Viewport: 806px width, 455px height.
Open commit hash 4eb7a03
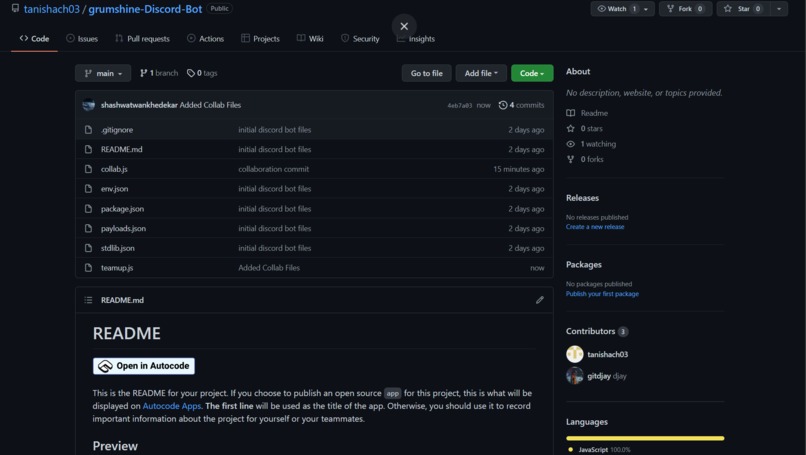click(460, 105)
